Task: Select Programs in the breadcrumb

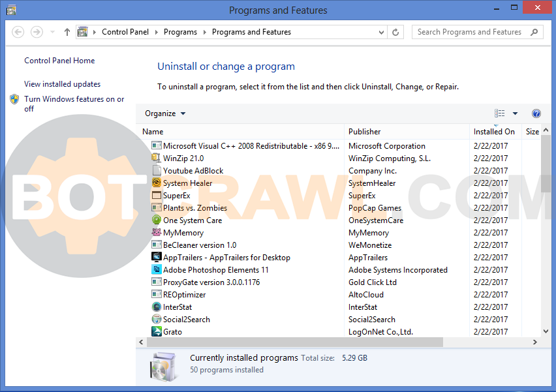Action: click(x=180, y=32)
